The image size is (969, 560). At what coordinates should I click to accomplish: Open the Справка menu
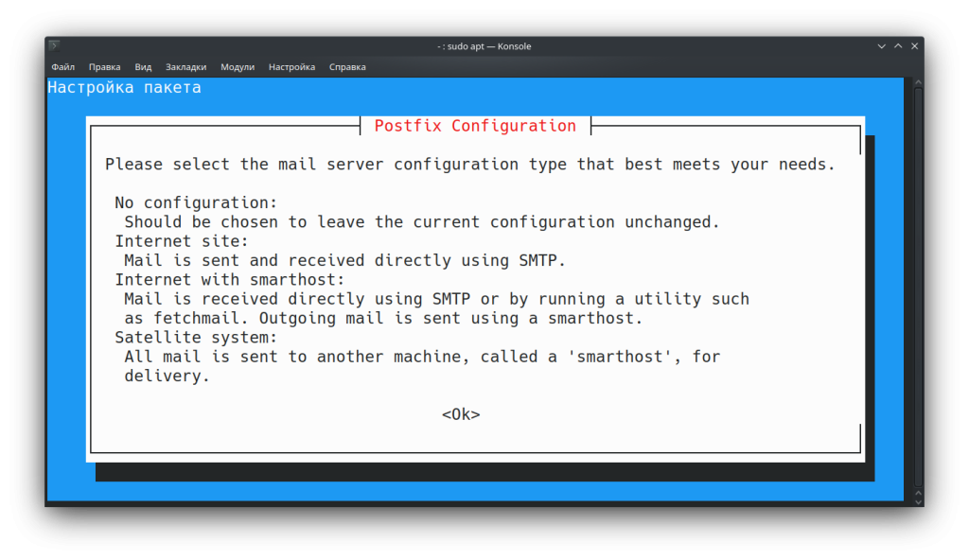point(347,67)
